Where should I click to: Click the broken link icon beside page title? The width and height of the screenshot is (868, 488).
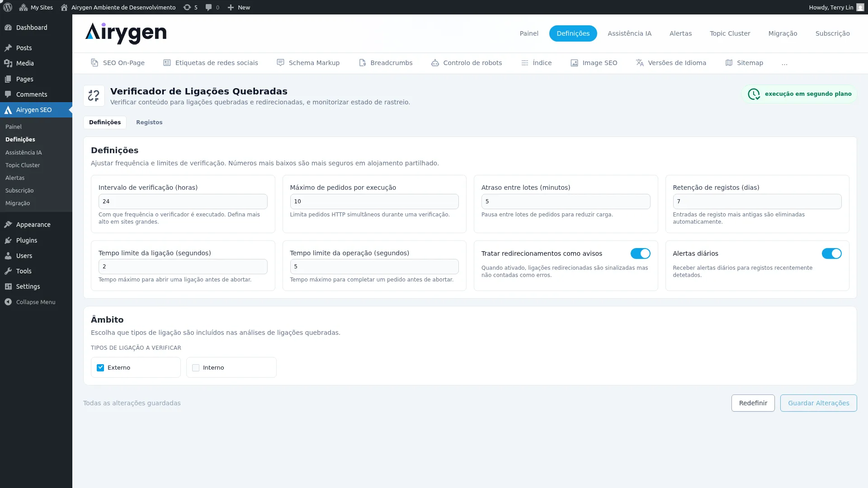94,96
